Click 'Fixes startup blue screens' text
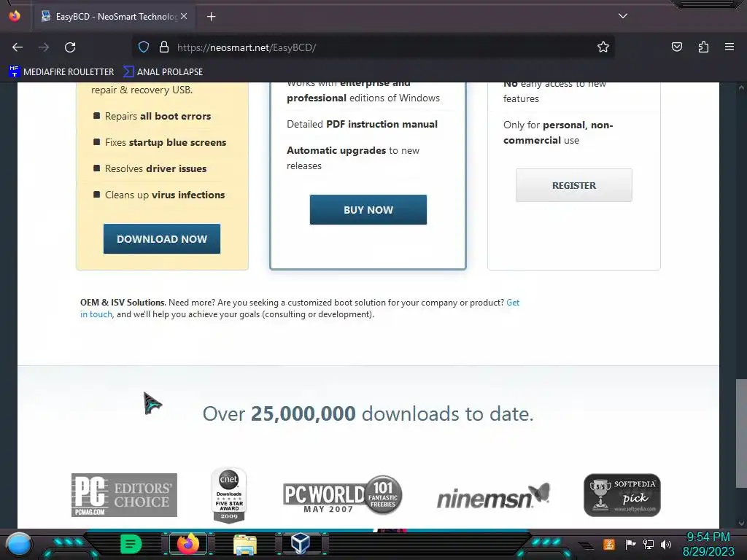747x560 pixels. click(166, 142)
